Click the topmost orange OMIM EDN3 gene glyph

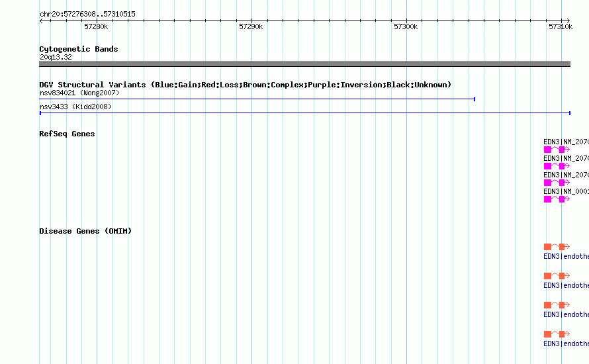coord(557,246)
